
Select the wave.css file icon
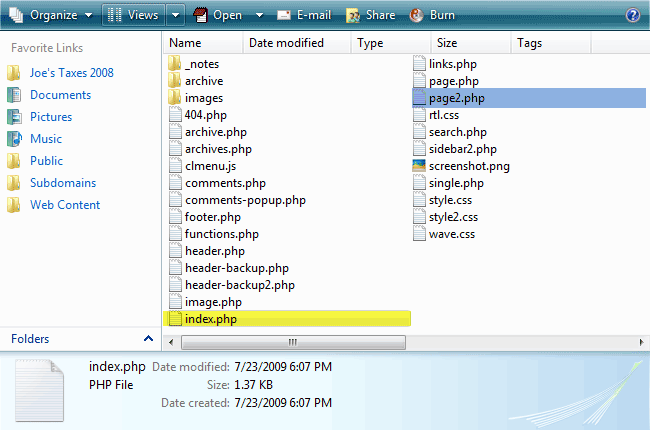pos(419,233)
